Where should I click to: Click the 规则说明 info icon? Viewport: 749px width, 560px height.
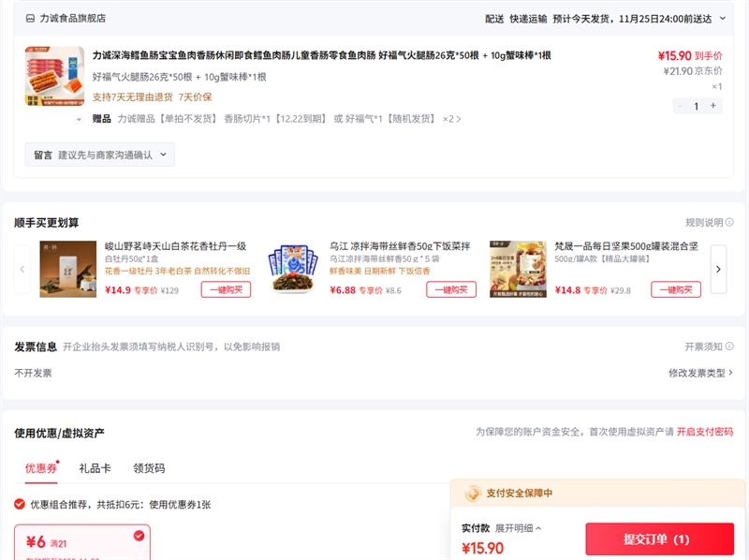729,223
